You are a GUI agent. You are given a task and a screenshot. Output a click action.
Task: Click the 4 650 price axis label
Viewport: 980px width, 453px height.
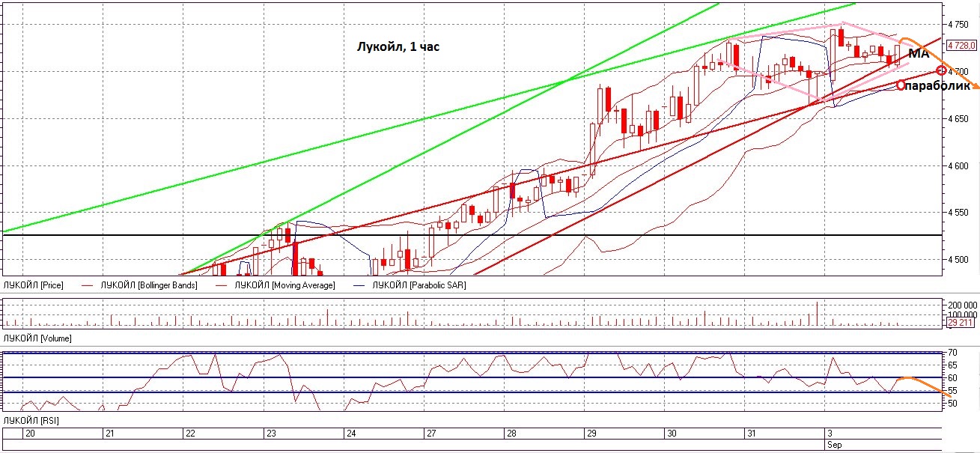[x=959, y=119]
